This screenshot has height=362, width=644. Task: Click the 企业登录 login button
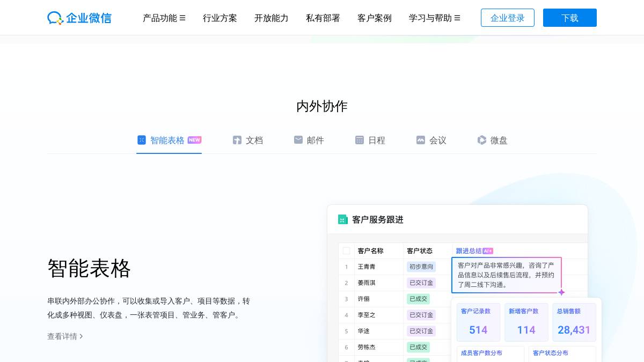(507, 18)
